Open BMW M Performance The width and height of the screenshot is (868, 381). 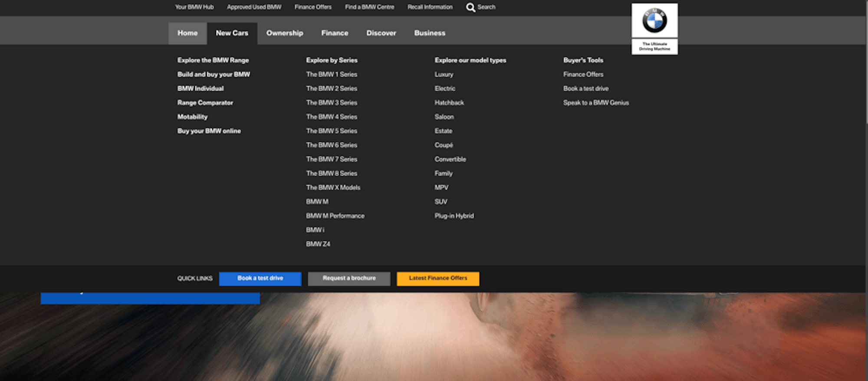335,216
